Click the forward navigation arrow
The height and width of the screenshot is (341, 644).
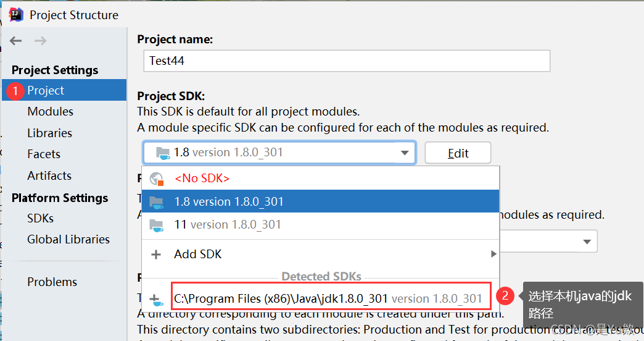click(x=40, y=41)
